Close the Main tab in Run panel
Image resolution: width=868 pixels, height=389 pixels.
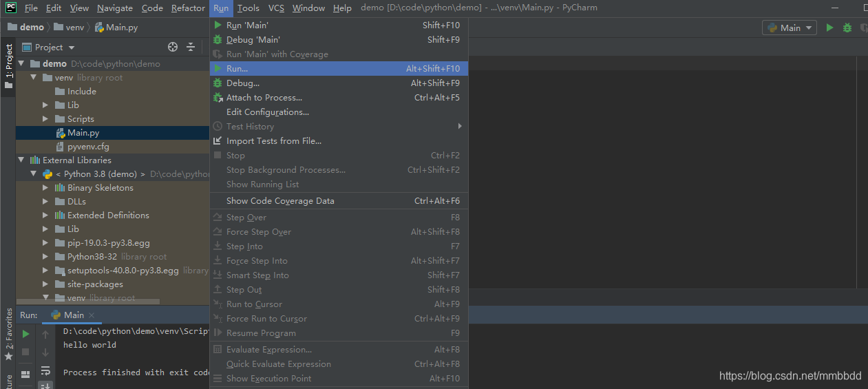(92, 315)
